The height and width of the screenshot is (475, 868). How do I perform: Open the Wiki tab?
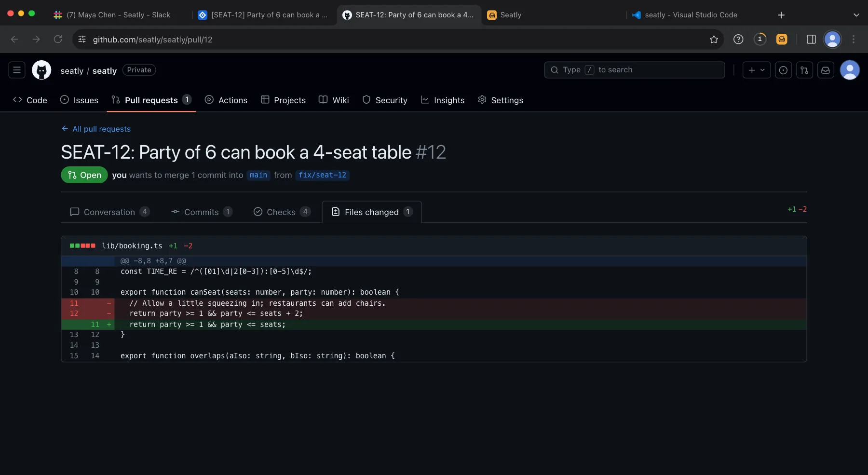334,100
